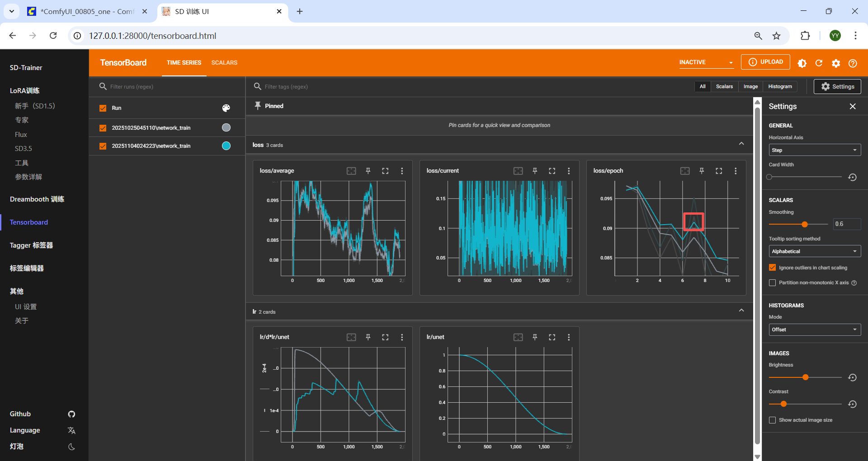Change teal color of run 20251104024223
The width and height of the screenshot is (868, 461).
pyautogui.click(x=226, y=146)
